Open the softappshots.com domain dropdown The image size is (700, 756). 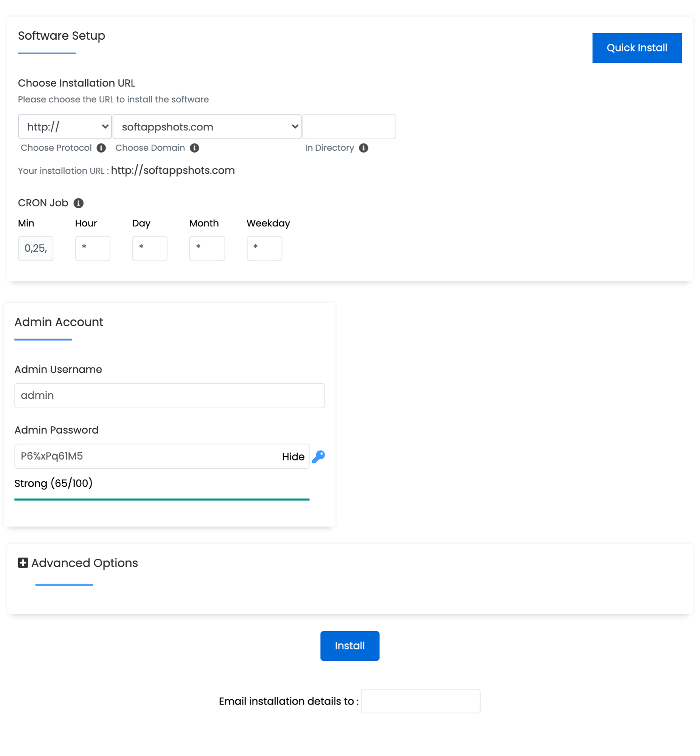[x=207, y=127]
